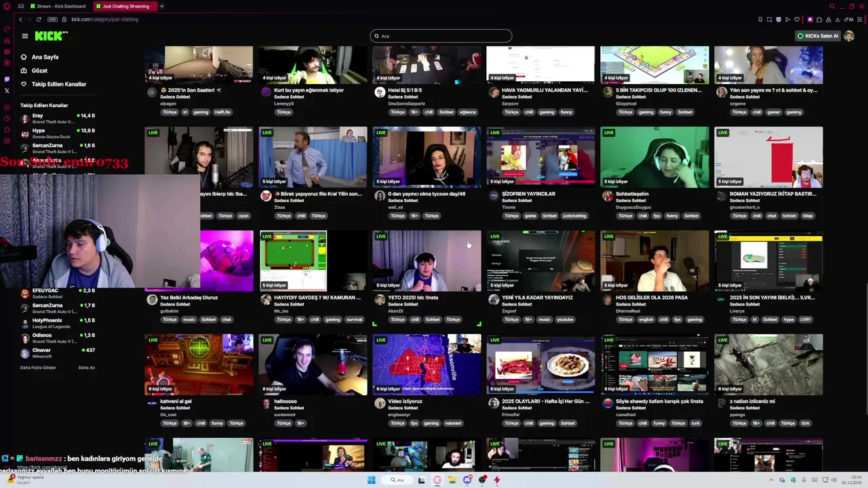The height and width of the screenshot is (488, 868).
Task: Click channel avatar next to 'Börek yapıyoruz'
Action: pos(266,196)
